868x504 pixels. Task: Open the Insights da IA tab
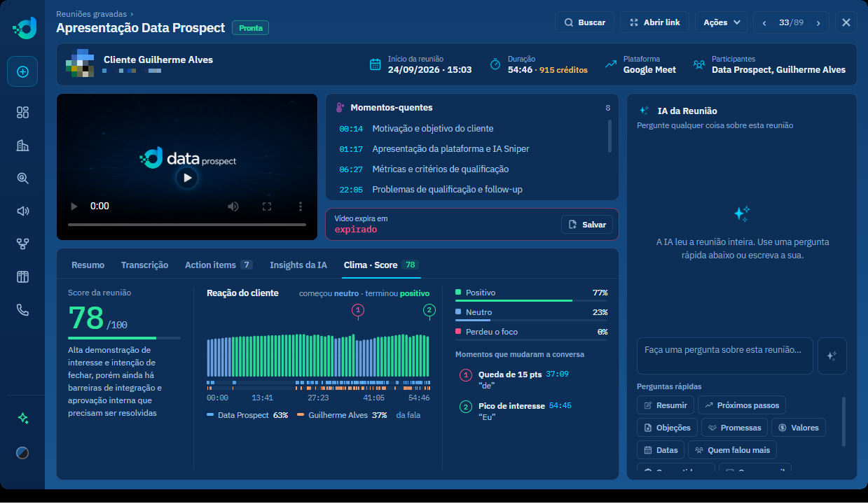pyautogui.click(x=298, y=265)
